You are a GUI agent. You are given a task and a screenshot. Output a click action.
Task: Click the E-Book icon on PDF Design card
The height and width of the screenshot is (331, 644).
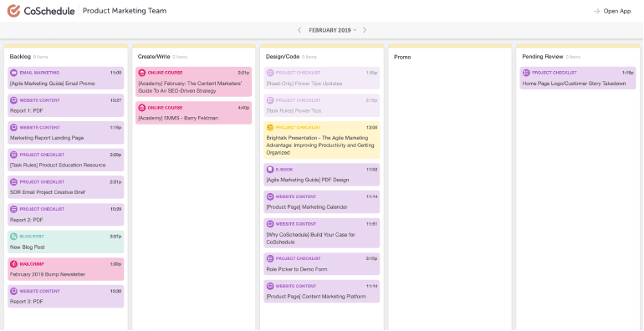tap(270, 169)
